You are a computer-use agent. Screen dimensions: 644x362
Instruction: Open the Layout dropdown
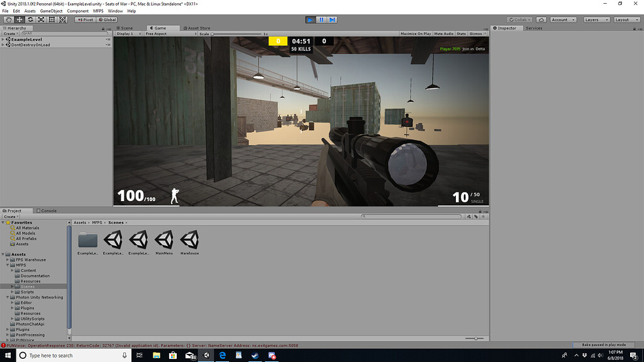(627, 19)
